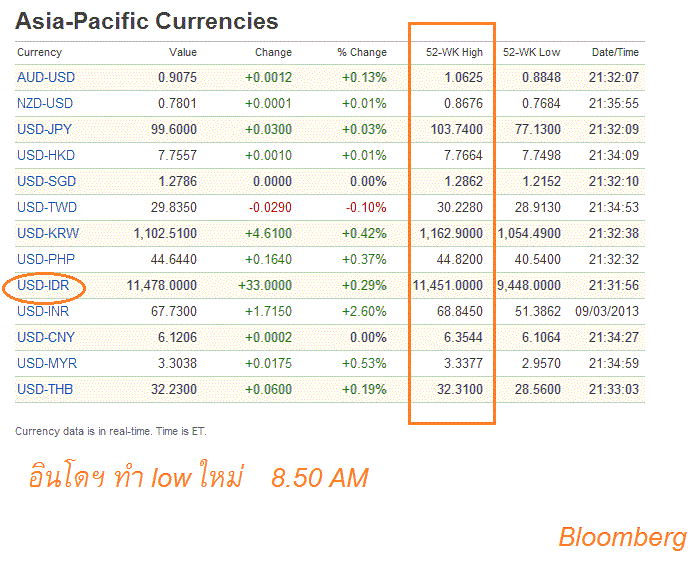The image size is (698, 564).
Task: Select the USD-HKD link
Action: coord(46,155)
